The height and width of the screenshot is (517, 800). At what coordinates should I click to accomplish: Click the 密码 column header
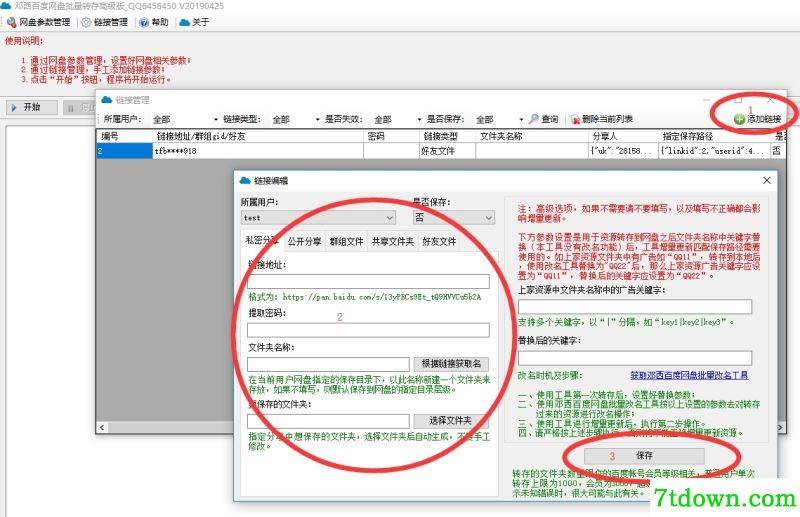[391, 136]
